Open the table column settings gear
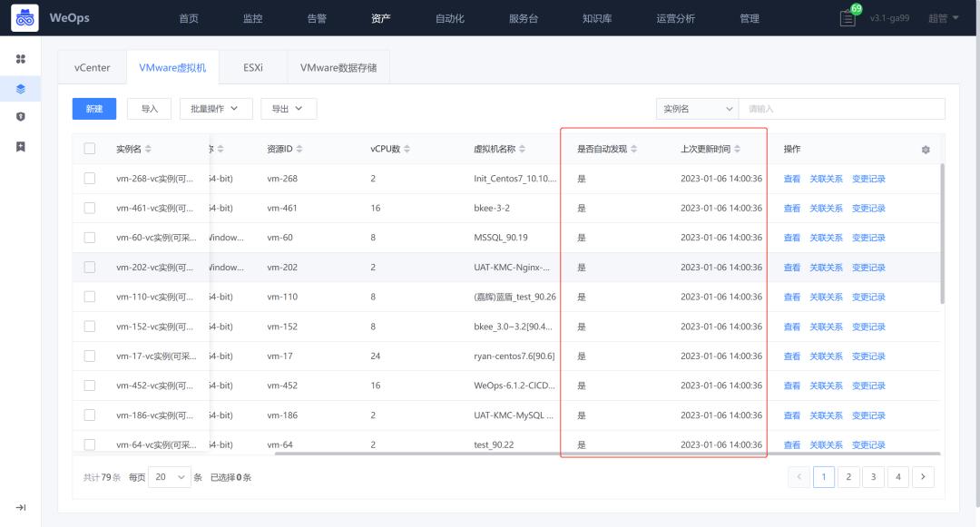Screen dimensions: 980x527 [x=926, y=147]
